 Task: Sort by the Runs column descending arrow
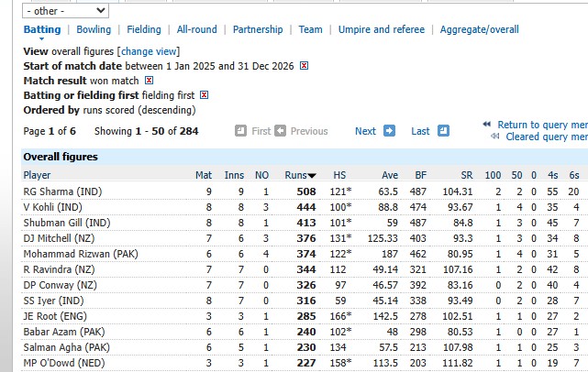(313, 175)
